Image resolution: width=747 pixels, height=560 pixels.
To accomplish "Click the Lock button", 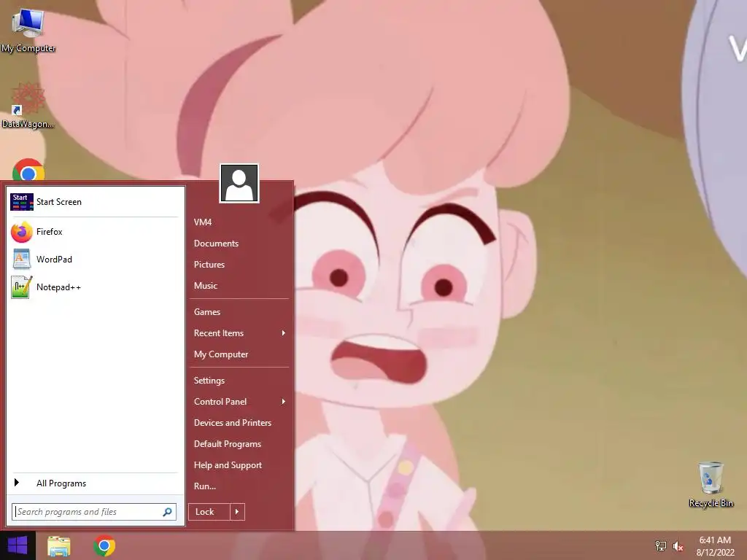I will [x=209, y=512].
